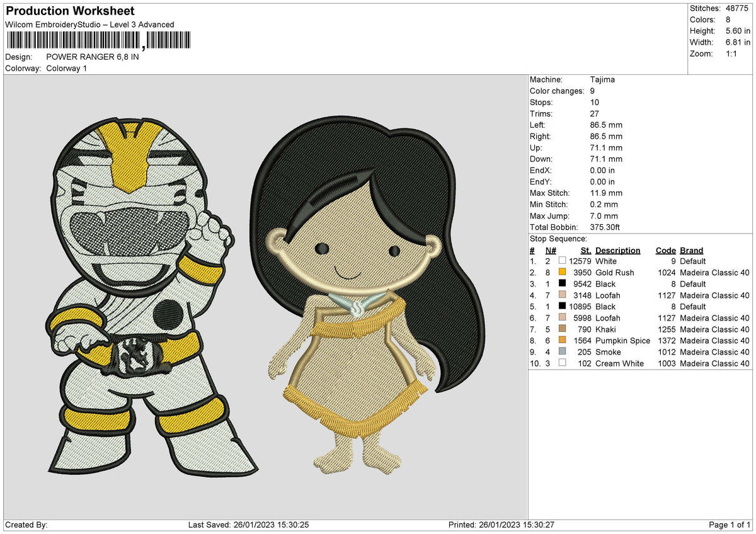Click thread code '1372'
This screenshot has width=756, height=534.
(667, 340)
